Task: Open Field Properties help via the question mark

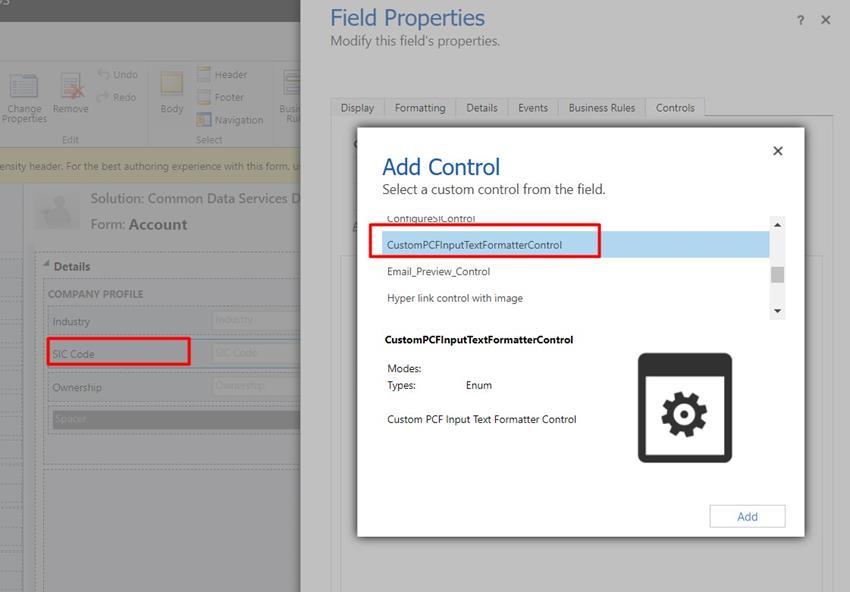Action: pyautogui.click(x=799, y=20)
